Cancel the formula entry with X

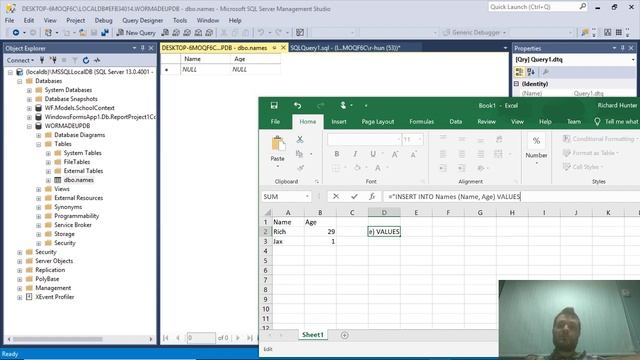[336, 197]
